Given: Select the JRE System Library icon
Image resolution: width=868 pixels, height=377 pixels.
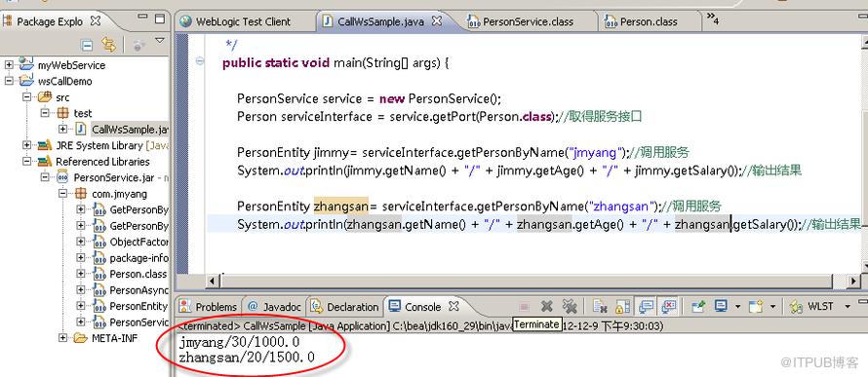Looking at the screenshot, I should [x=44, y=145].
